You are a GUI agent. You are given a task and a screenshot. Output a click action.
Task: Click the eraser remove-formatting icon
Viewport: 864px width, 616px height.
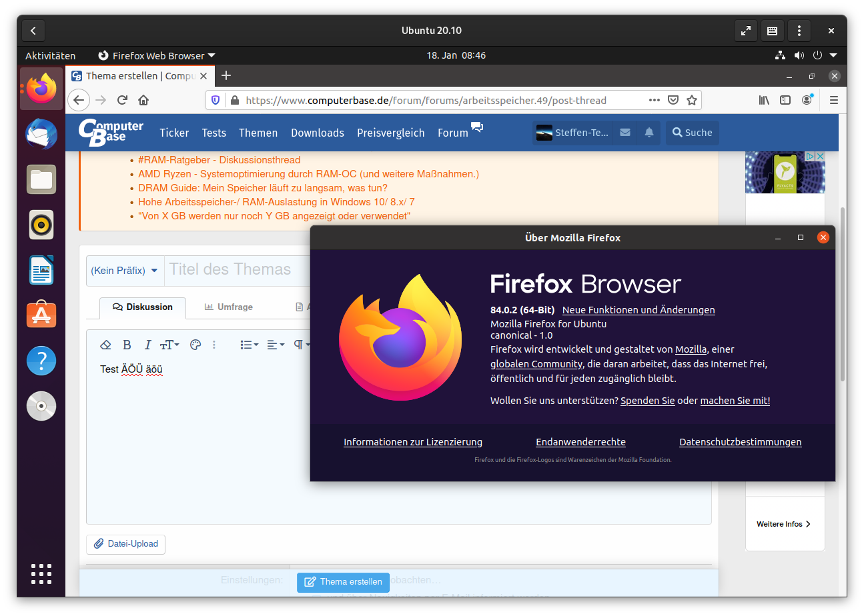(x=105, y=345)
